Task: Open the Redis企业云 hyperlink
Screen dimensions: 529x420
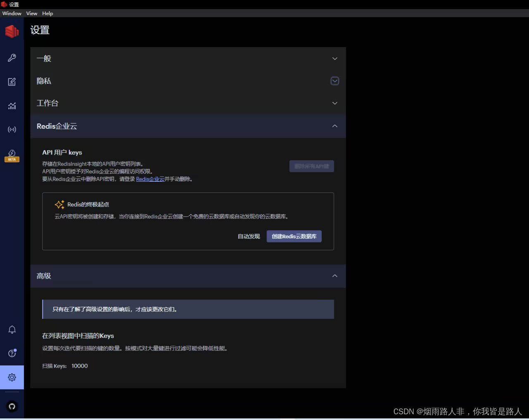Action: (150, 179)
